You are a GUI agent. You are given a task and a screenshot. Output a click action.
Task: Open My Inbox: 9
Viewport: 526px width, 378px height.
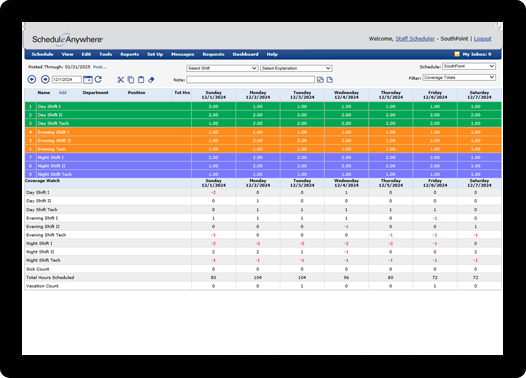477,54
